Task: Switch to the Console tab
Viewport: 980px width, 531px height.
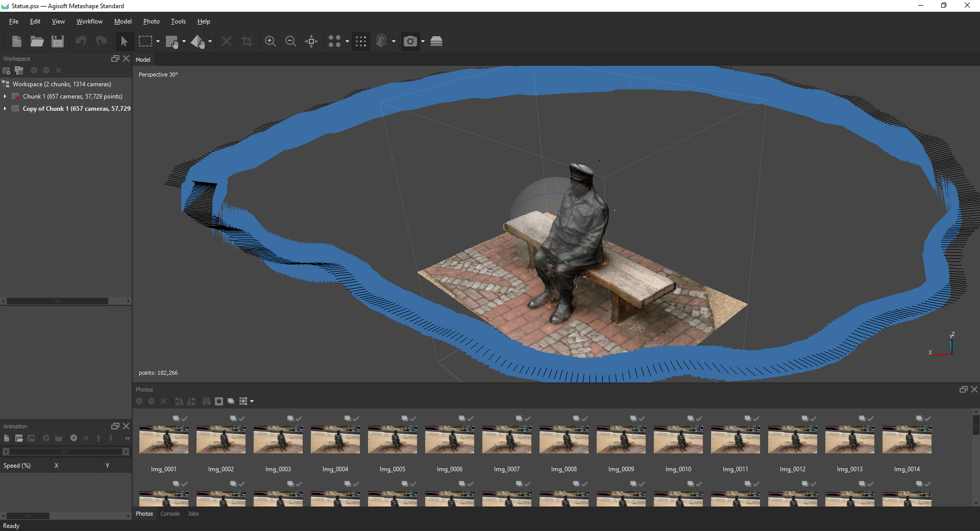Action: pyautogui.click(x=170, y=514)
